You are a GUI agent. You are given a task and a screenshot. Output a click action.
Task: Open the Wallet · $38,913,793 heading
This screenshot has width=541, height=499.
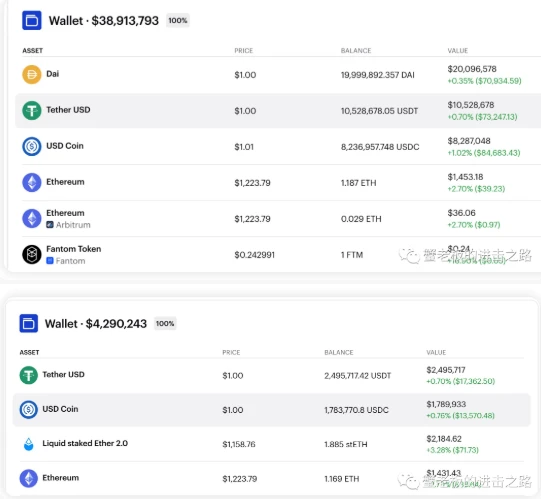(x=104, y=21)
